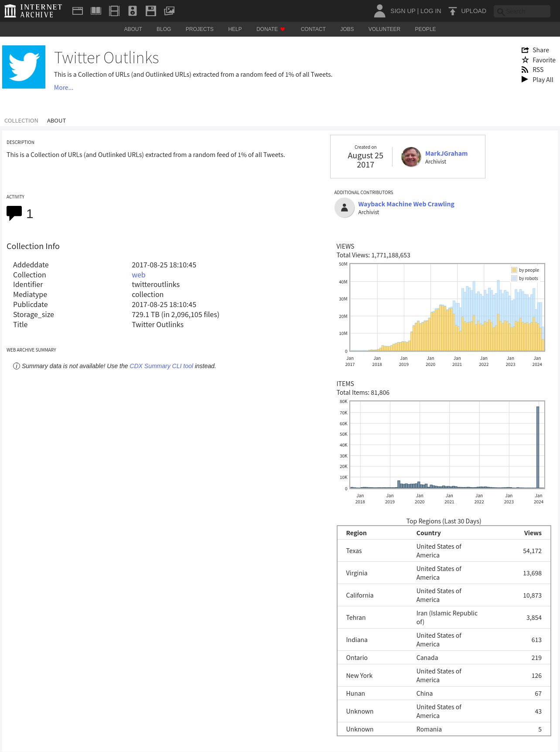Click the UPLOAD link

click(x=474, y=11)
